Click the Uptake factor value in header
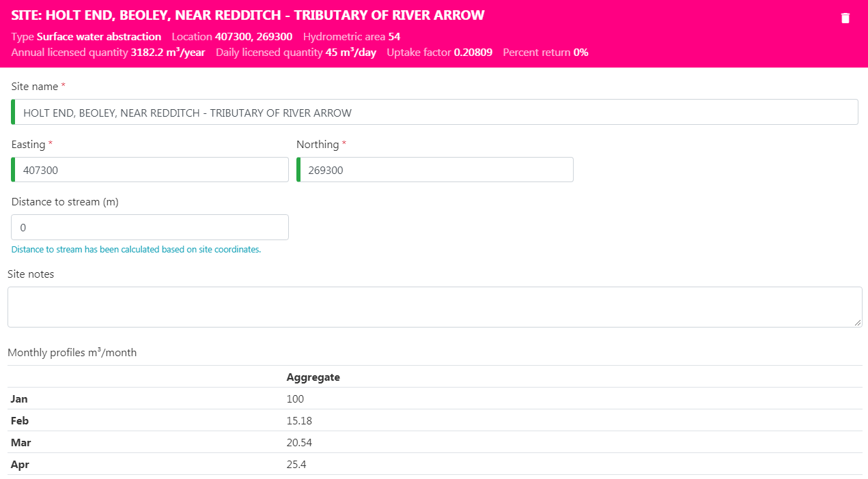The height and width of the screenshot is (479, 868). 473,53
